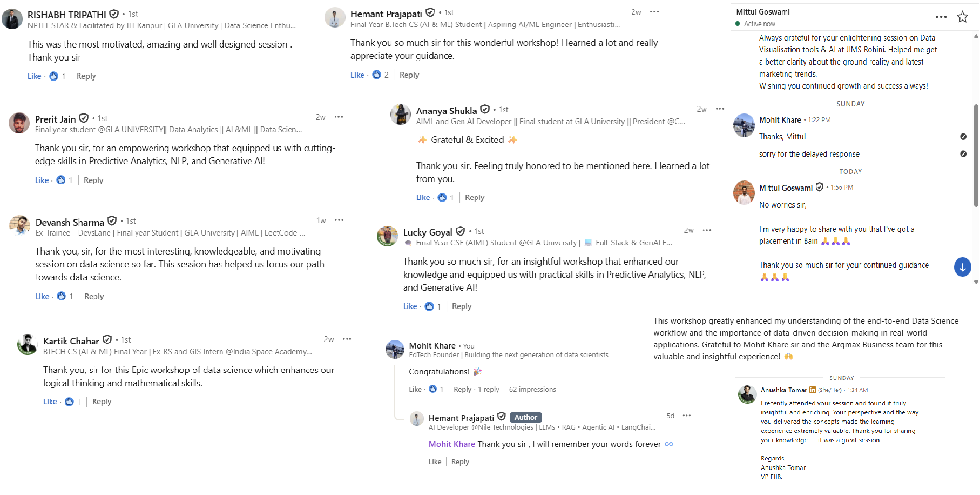This screenshot has height=495, width=980.
Task: Open options dropdown on Ananya Shukla's comment
Action: 719,109
